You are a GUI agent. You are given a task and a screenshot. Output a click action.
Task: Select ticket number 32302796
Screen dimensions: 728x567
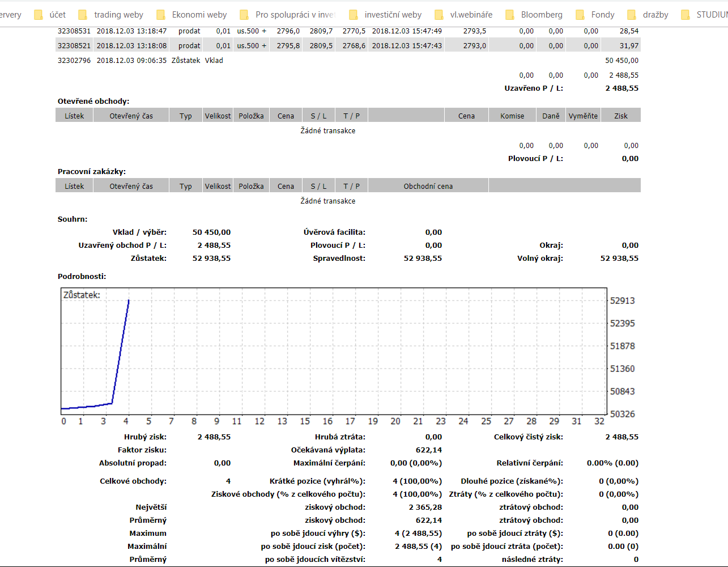(x=74, y=61)
